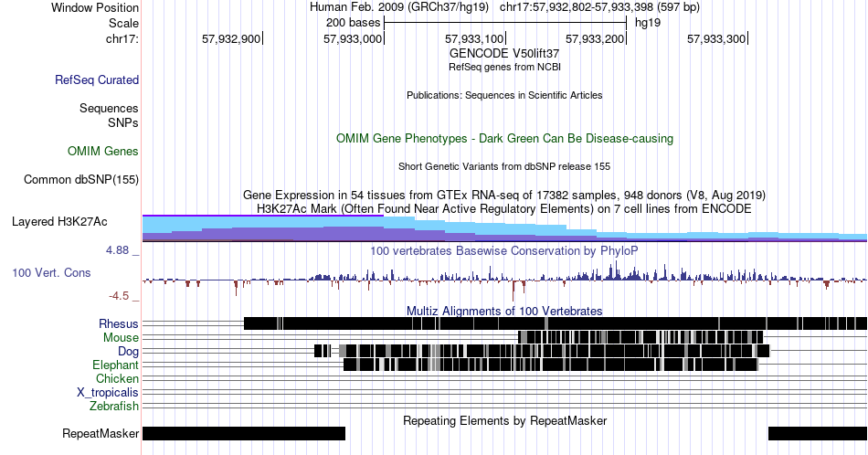
Task: Click the Layered H3K27Ac track label
Action: (59, 221)
